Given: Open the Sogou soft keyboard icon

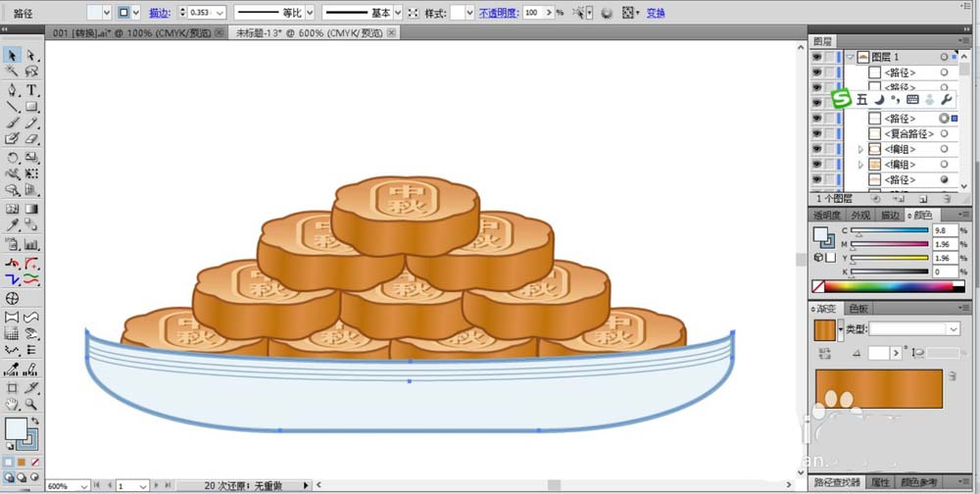Looking at the screenshot, I should (x=911, y=99).
